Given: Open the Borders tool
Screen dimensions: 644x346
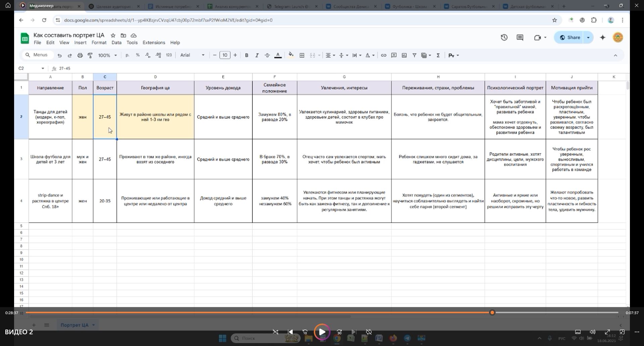Looking at the screenshot, I should (302, 55).
